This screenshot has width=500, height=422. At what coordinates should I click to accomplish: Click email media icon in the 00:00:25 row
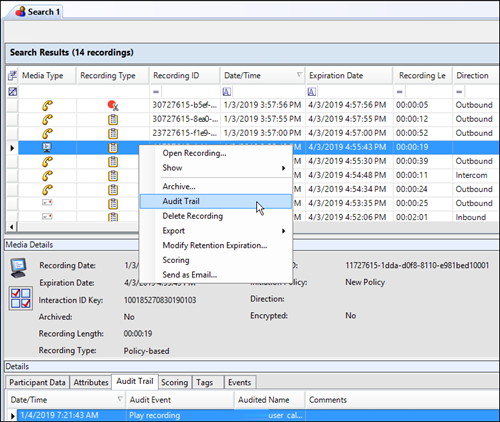47,202
